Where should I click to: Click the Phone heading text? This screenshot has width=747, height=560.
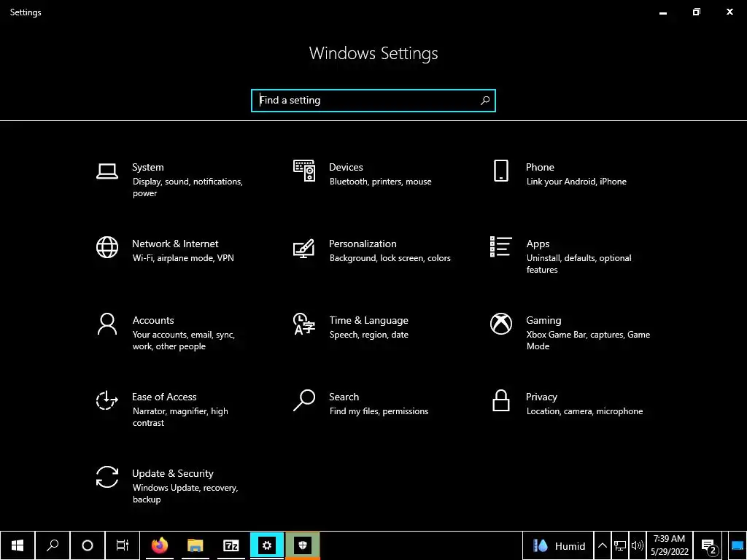[x=540, y=167]
